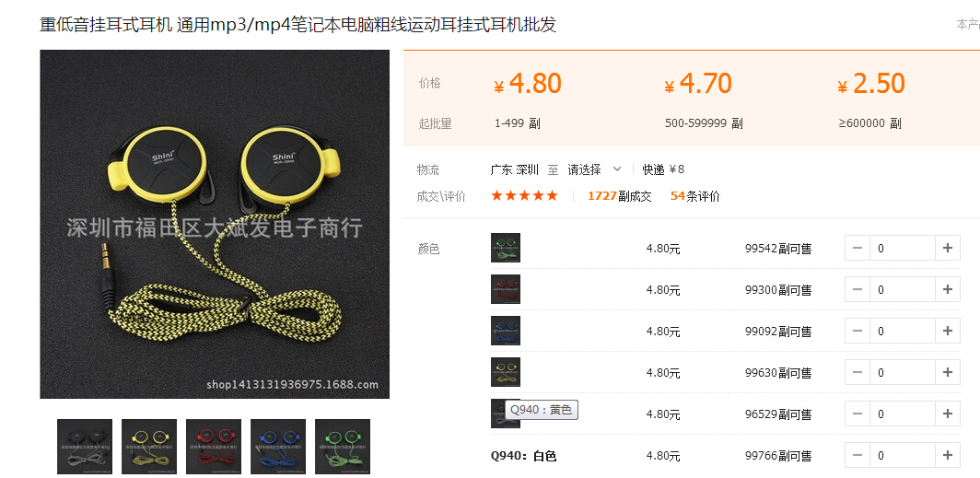This screenshot has height=478, width=980.
Task: Open the 1727副成交 transactions link
Action: (619, 196)
